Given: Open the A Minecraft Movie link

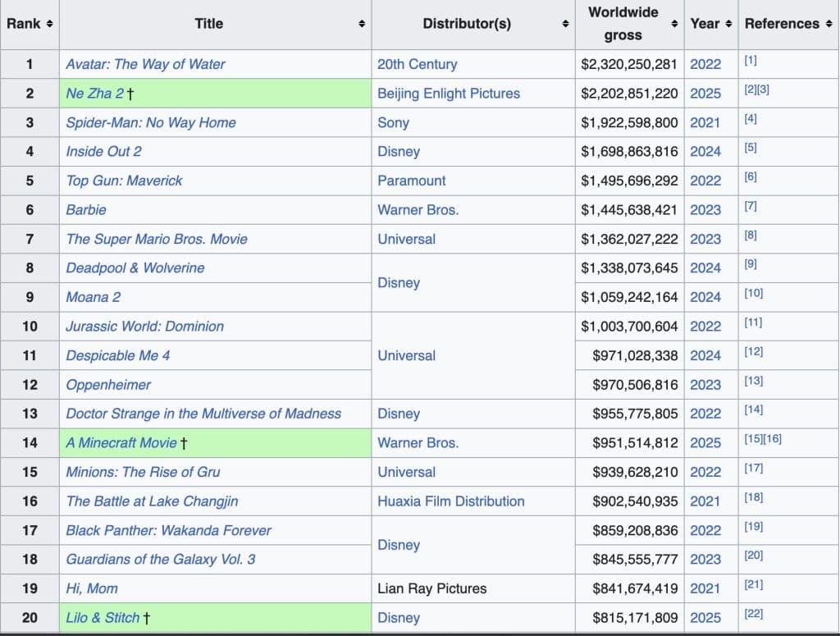Looking at the screenshot, I should click(121, 443).
